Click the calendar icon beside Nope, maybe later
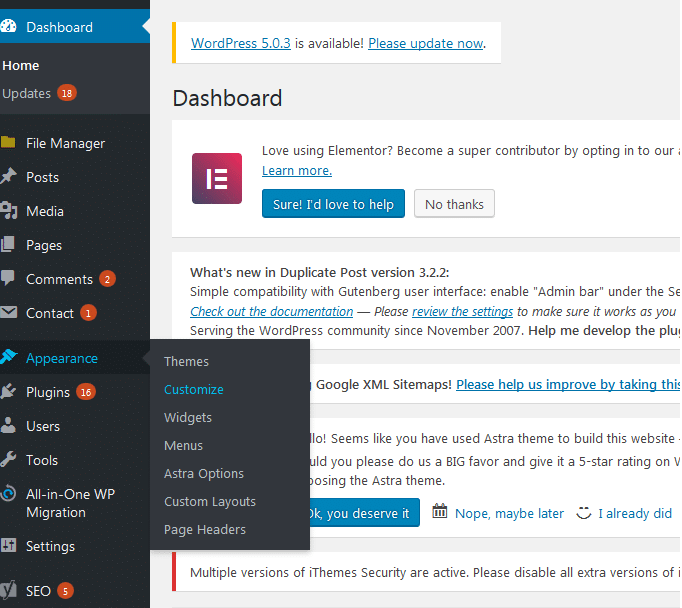Image resolution: width=682 pixels, height=608 pixels. click(439, 511)
